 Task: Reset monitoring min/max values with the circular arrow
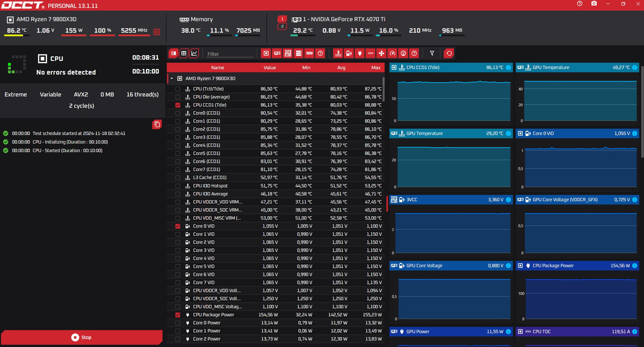(449, 53)
